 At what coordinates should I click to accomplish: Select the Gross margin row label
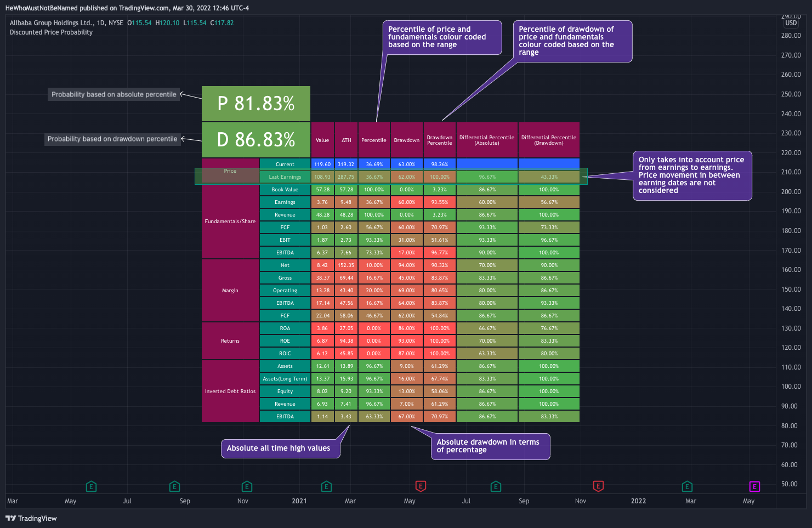(285, 278)
